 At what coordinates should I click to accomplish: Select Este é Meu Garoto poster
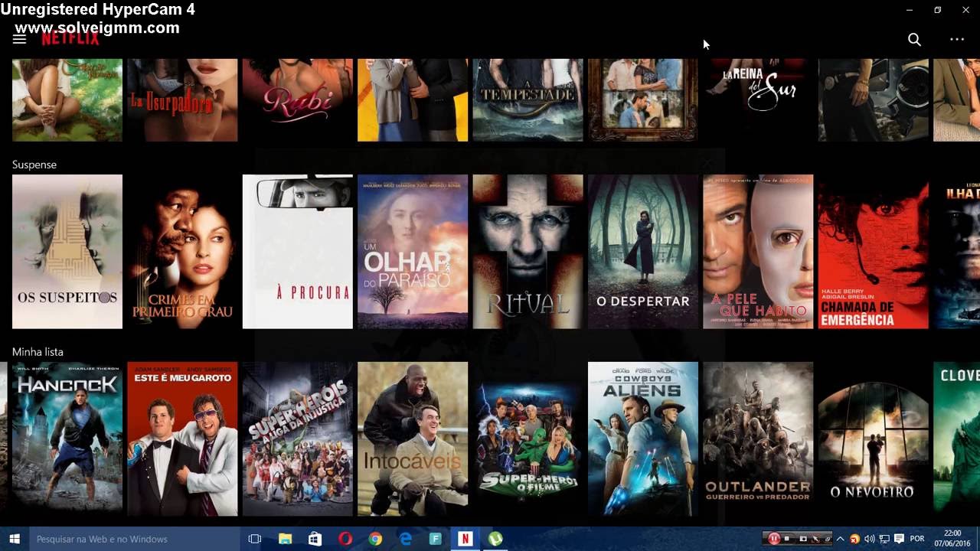click(182, 439)
